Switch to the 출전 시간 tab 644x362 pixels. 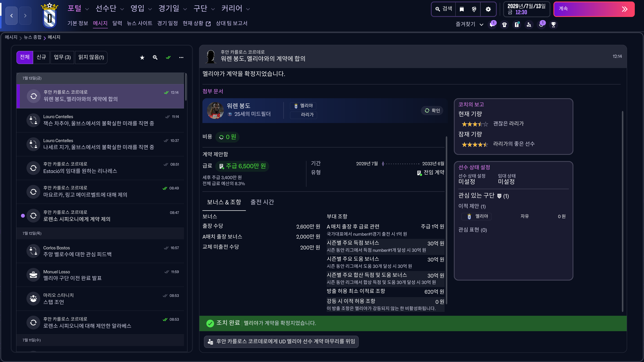click(x=262, y=202)
